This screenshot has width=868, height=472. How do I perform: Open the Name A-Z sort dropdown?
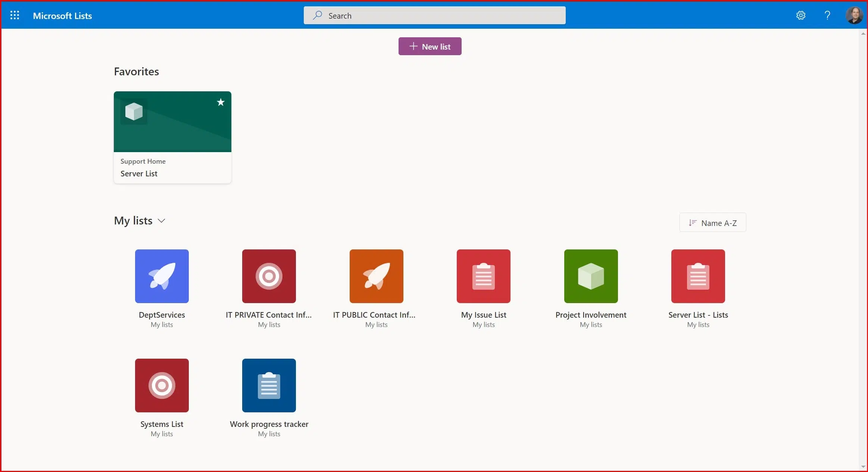tap(713, 223)
